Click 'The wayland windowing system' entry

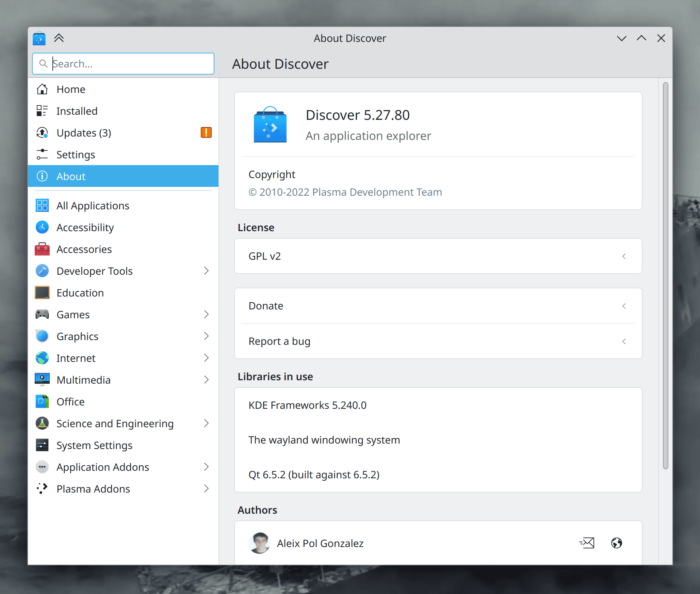[324, 440]
